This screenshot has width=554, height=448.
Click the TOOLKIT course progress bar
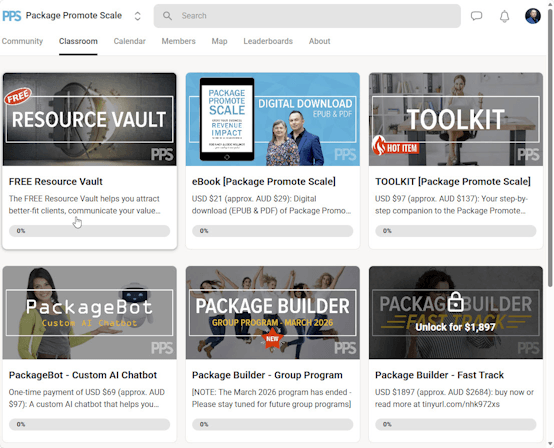tap(455, 231)
